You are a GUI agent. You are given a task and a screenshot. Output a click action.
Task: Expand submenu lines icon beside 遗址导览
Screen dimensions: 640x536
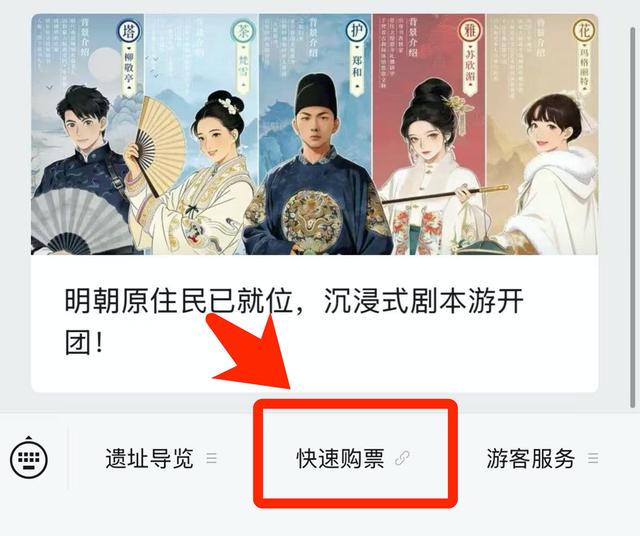[211, 458]
